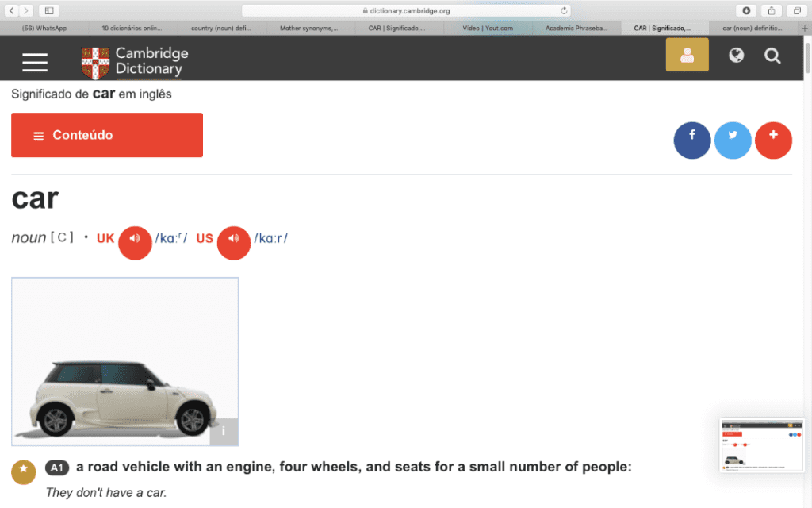Viewport: 812px width, 508px height.
Task: Expand the Conteúdo contents menu
Action: coord(107,135)
